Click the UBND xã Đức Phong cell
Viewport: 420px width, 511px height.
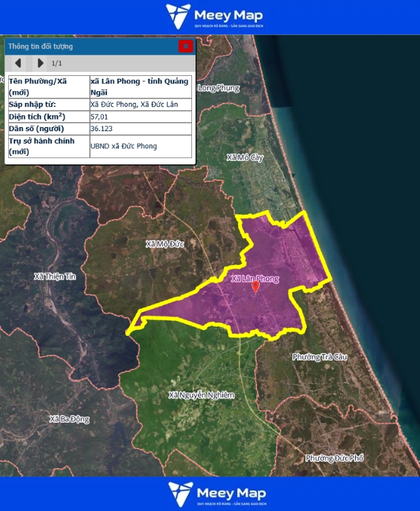(124, 146)
